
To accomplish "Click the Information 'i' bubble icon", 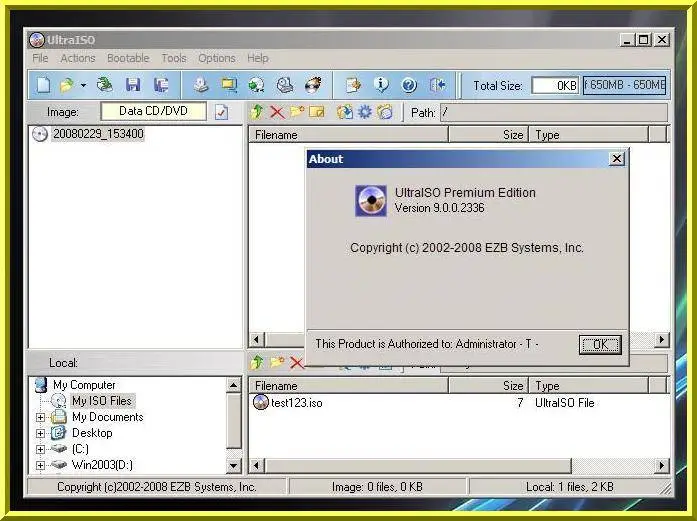I will [381, 84].
